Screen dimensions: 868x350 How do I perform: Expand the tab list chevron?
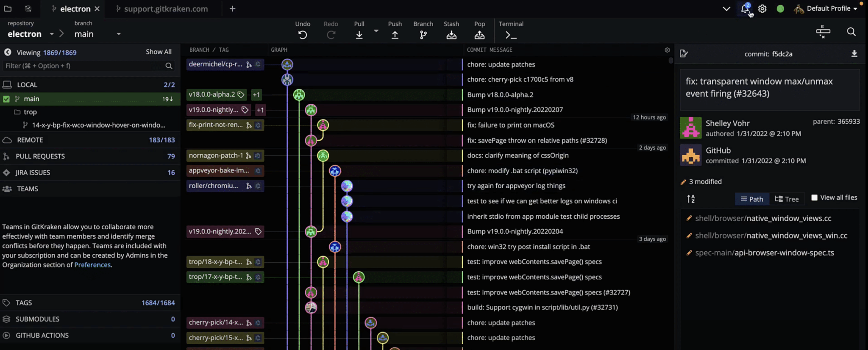click(726, 8)
